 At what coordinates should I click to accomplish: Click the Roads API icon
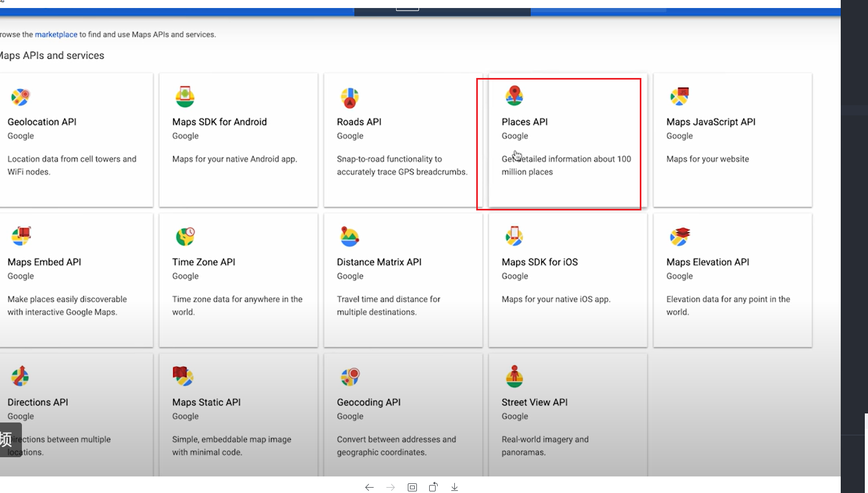click(x=350, y=97)
